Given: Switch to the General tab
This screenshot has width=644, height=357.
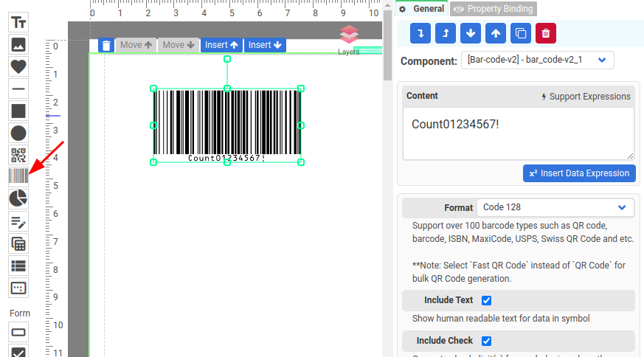Looking at the screenshot, I should 422,9.
